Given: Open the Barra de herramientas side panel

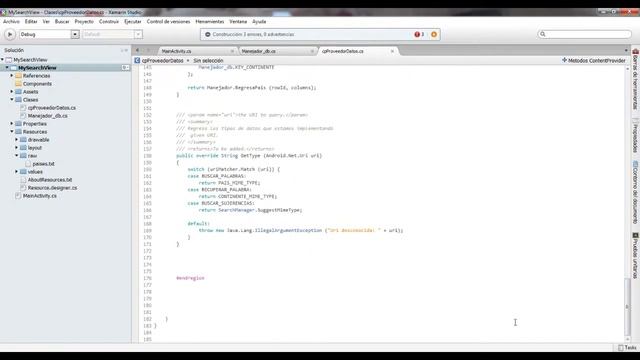Looking at the screenshot, I should tap(636, 80).
